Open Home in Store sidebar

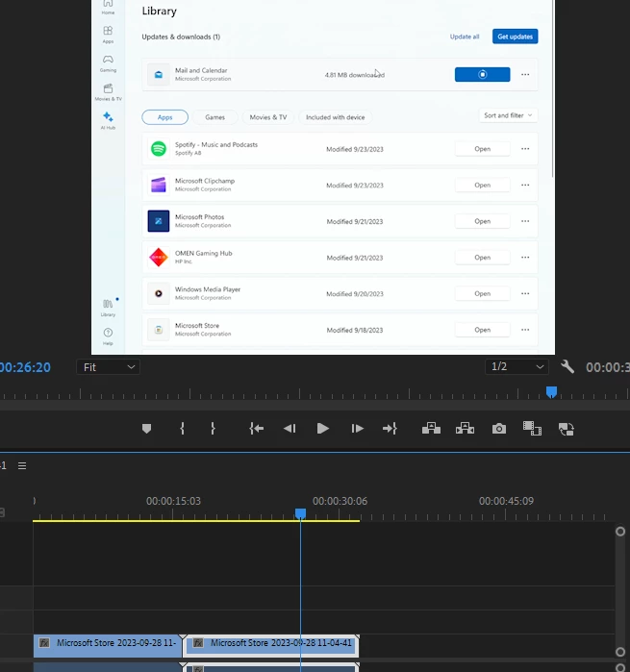click(108, 7)
